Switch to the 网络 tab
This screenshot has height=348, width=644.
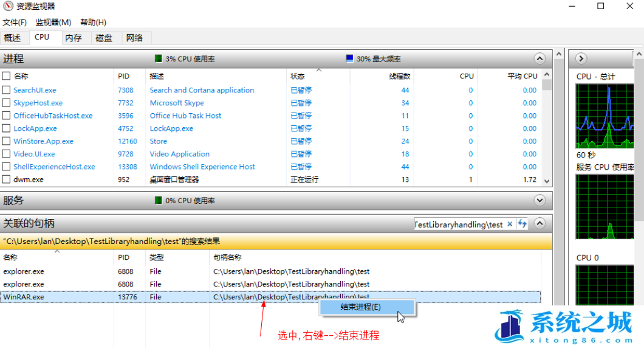(x=135, y=38)
